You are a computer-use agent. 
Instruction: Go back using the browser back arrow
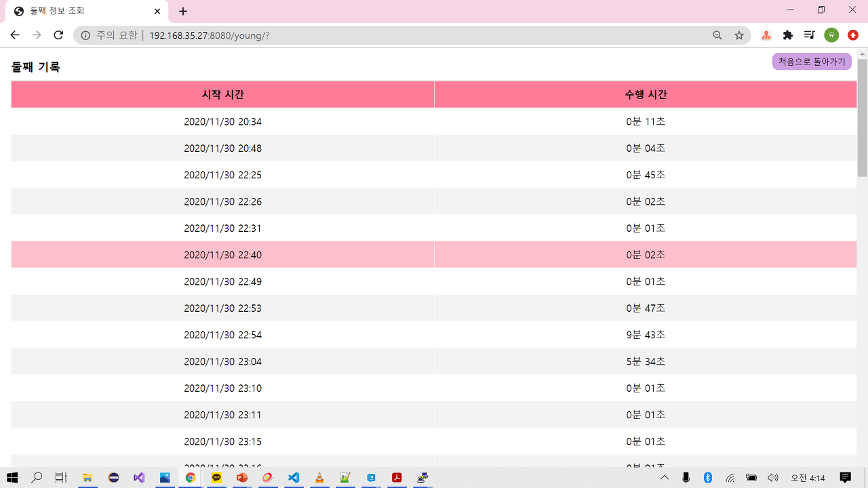coord(15,35)
